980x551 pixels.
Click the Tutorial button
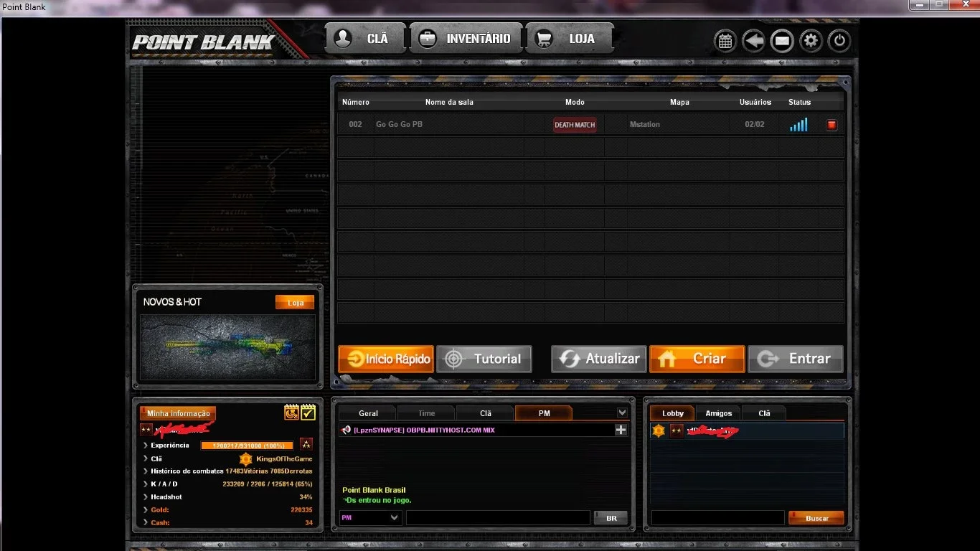click(x=484, y=359)
